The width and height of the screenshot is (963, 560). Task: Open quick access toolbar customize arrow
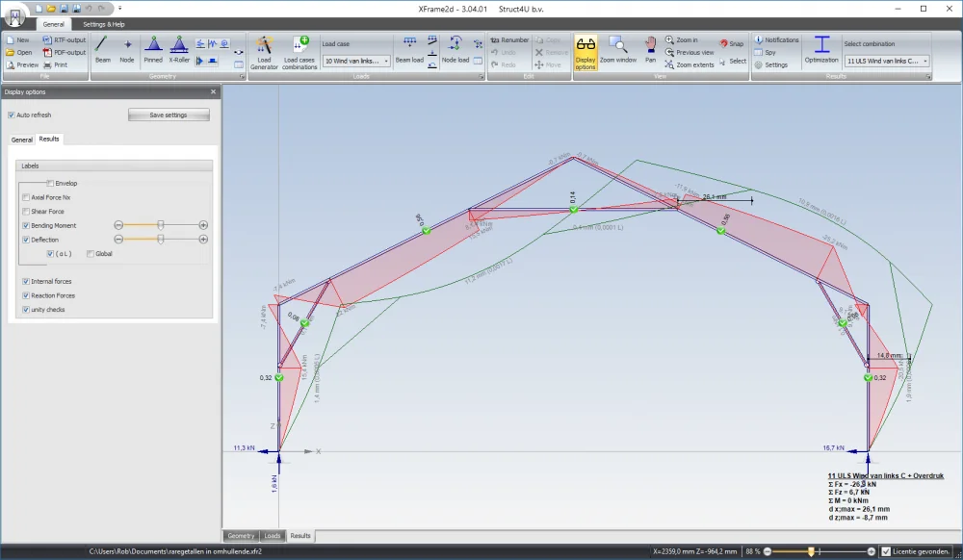[119, 9]
